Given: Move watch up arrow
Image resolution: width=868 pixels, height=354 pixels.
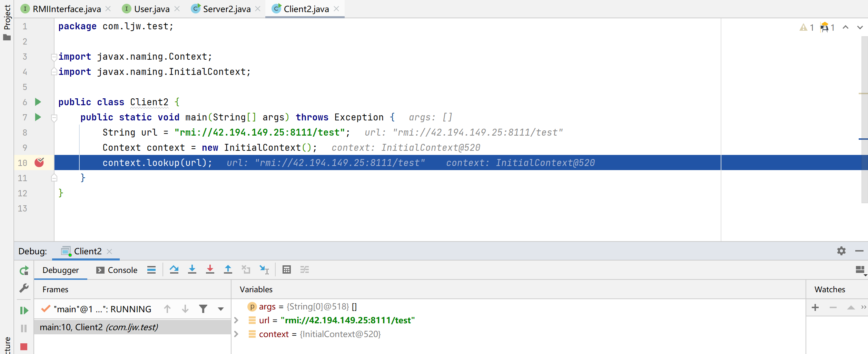Looking at the screenshot, I should click(x=851, y=307).
